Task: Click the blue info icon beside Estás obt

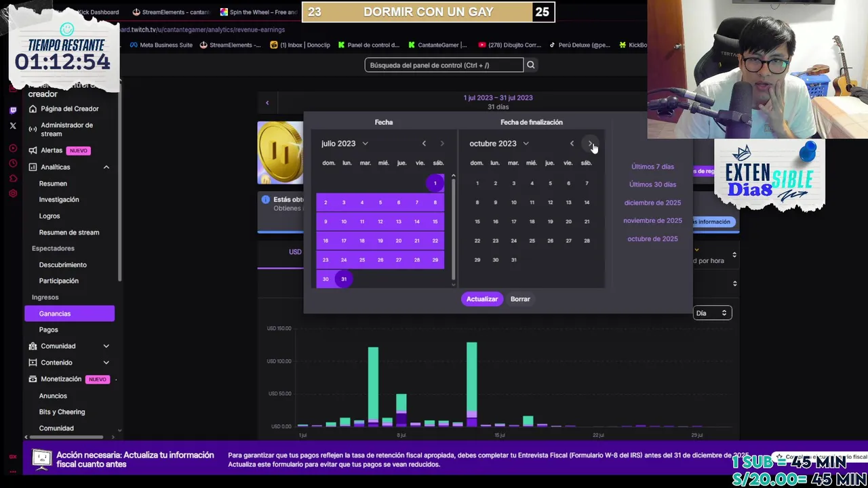Action: pos(266,199)
